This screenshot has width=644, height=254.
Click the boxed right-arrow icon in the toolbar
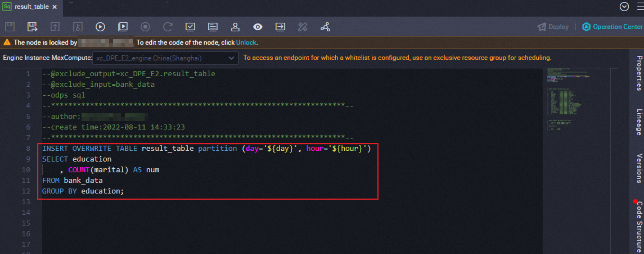tap(280, 27)
